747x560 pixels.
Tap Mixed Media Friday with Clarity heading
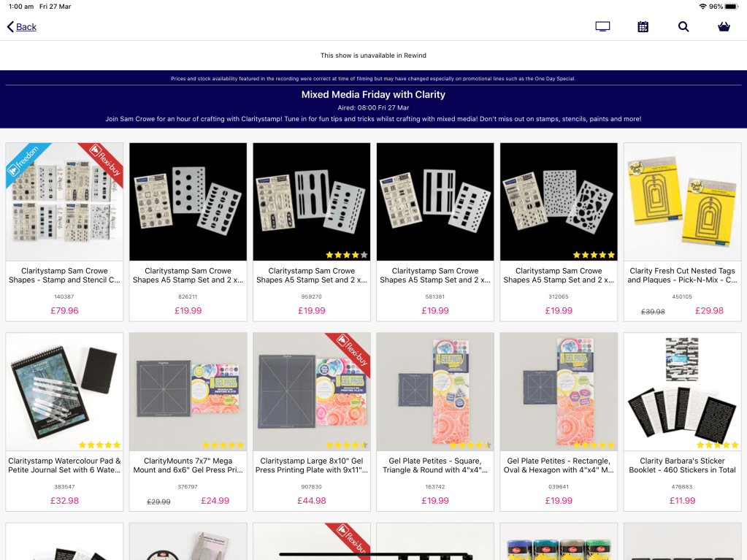tap(373, 94)
